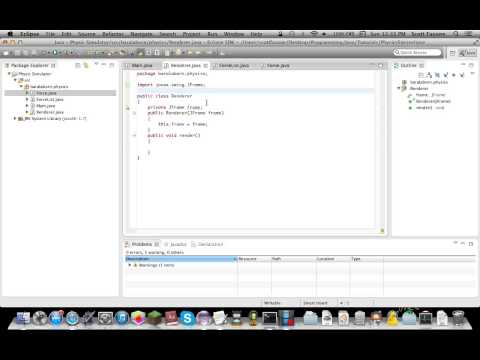The width and height of the screenshot is (480, 360).
Task: Click the warning marker beside private JFrame line
Action: point(127,108)
